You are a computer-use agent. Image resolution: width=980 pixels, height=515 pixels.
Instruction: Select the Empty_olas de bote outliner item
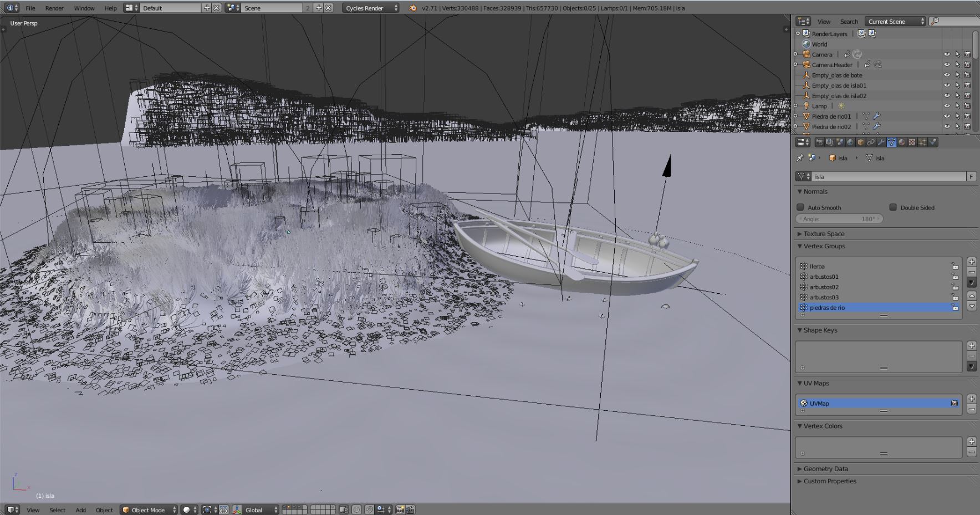tap(836, 75)
